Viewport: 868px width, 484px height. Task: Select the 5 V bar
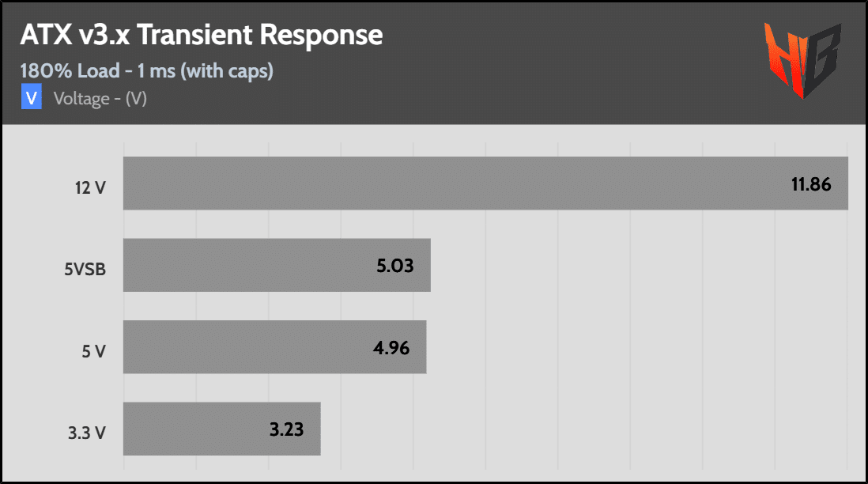click(x=237, y=346)
